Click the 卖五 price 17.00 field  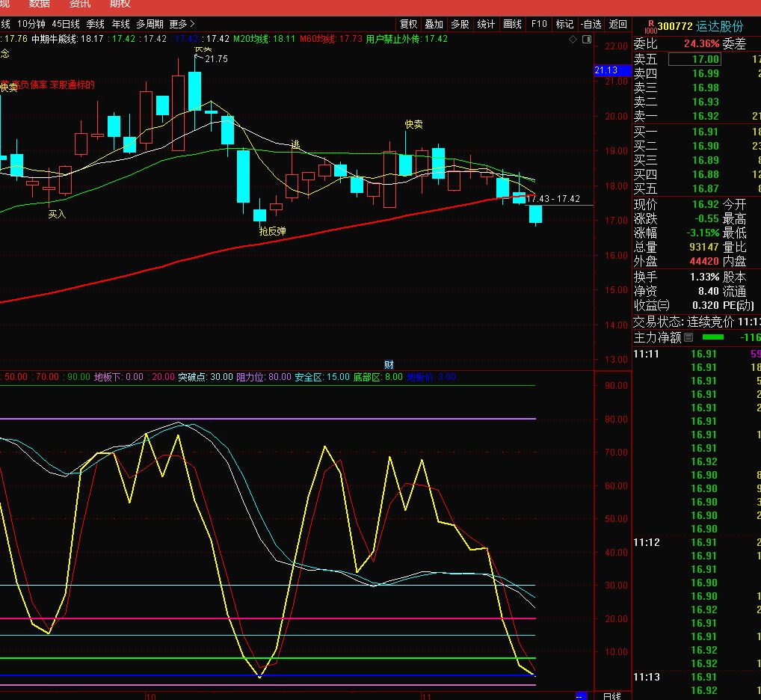(694, 59)
